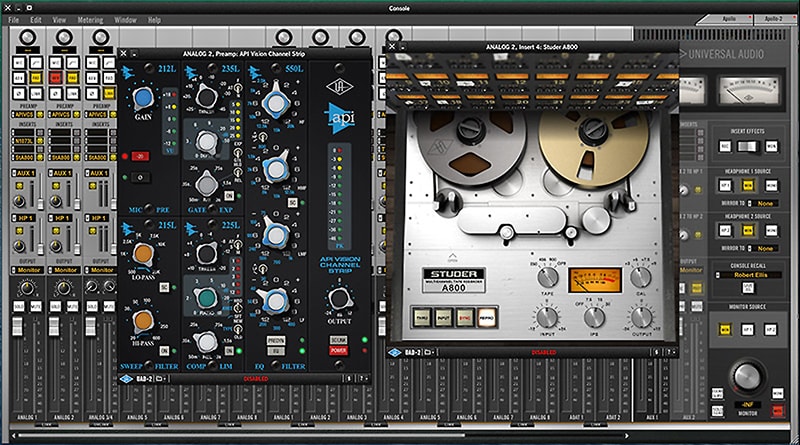Viewport: 800px width, 445px height.
Task: Click the orange VU meter on Studer A800
Action: pos(595,280)
